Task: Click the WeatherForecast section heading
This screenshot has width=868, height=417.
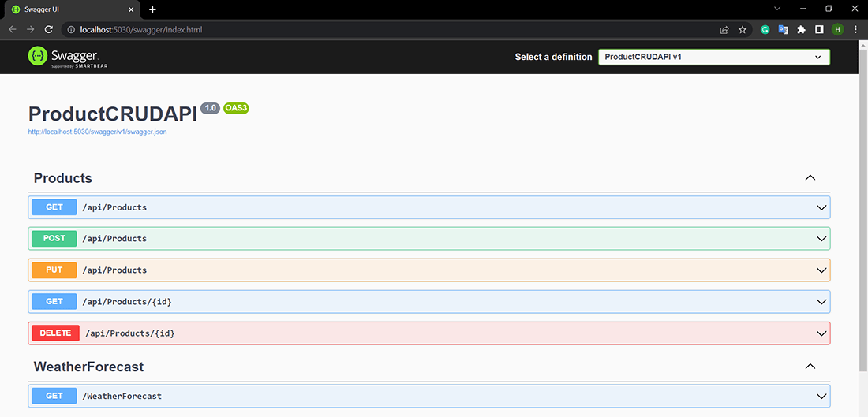Action: pos(88,367)
